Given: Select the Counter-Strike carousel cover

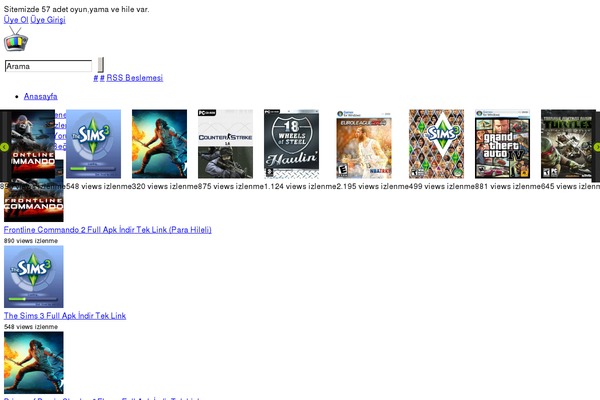Looking at the screenshot, I should point(225,144).
